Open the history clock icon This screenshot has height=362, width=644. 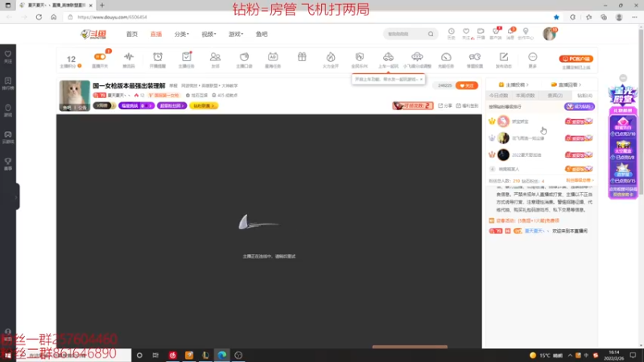(451, 31)
